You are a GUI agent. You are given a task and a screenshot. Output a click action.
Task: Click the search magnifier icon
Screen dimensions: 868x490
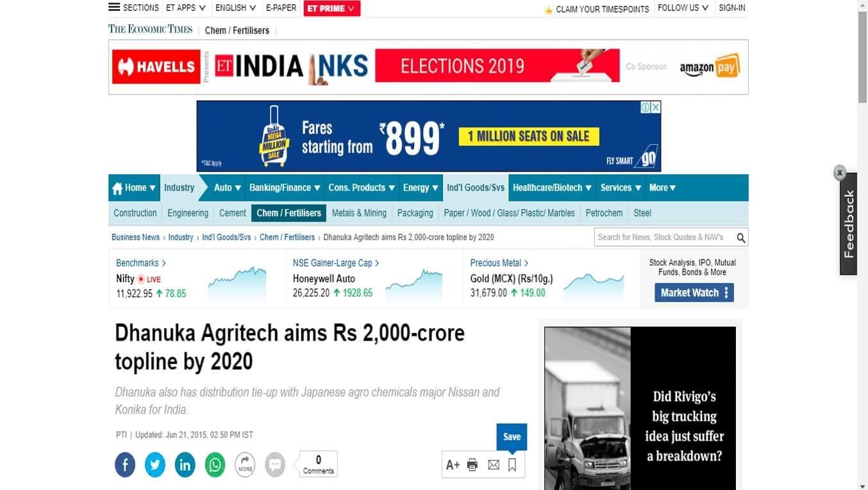(741, 238)
